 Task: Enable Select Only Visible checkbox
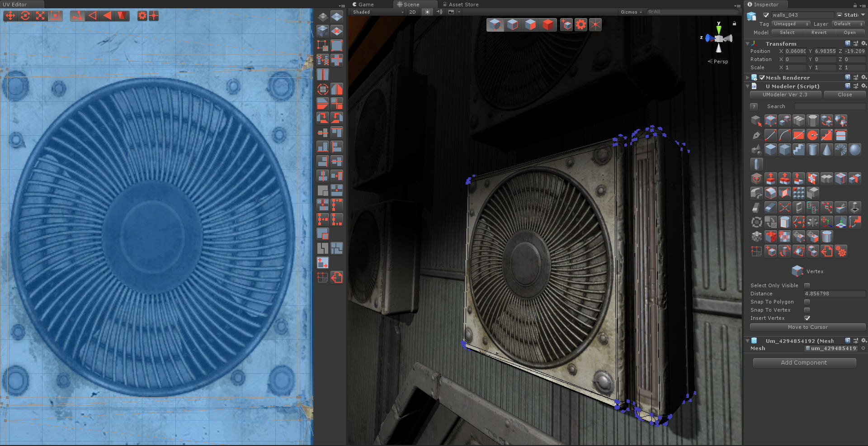(x=807, y=285)
